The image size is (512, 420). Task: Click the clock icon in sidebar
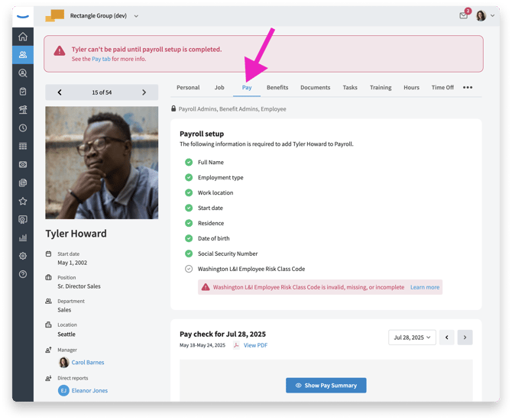23,128
